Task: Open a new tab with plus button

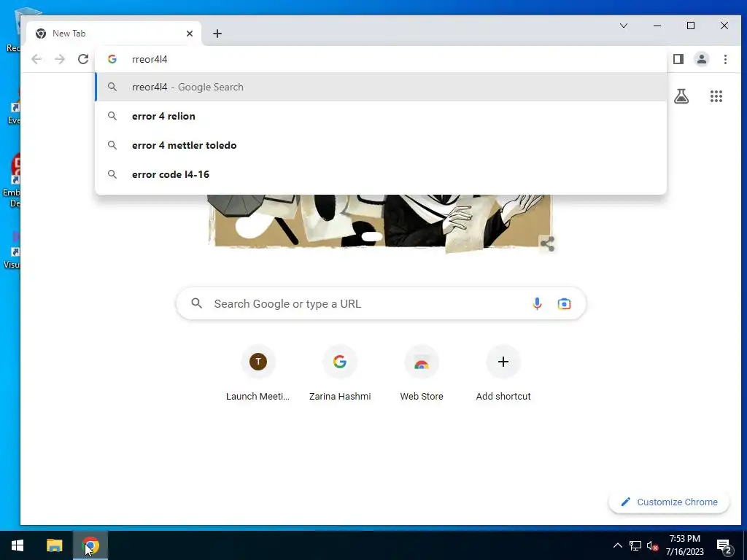Action: click(217, 34)
